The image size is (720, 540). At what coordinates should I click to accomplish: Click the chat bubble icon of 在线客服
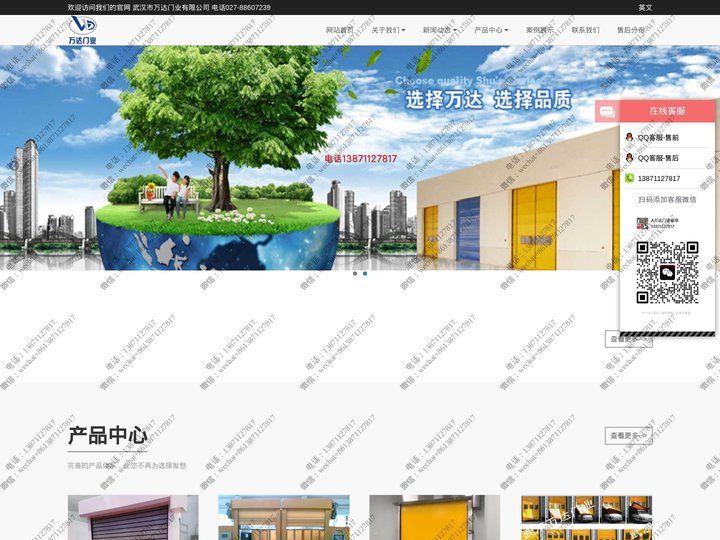pyautogui.click(x=608, y=111)
